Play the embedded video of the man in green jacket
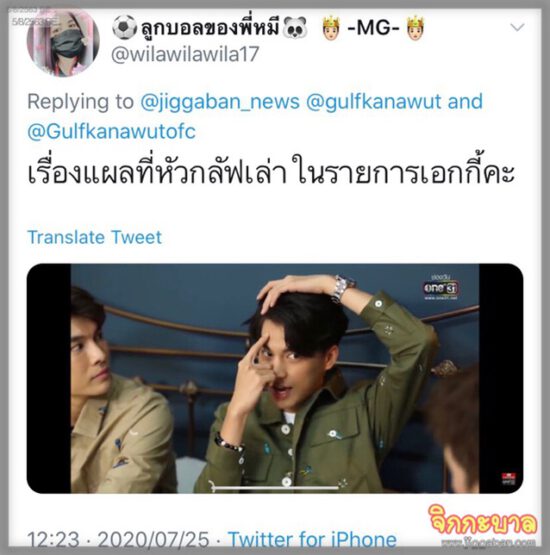Viewport: 550px width, 555px height. pyautogui.click(x=275, y=378)
